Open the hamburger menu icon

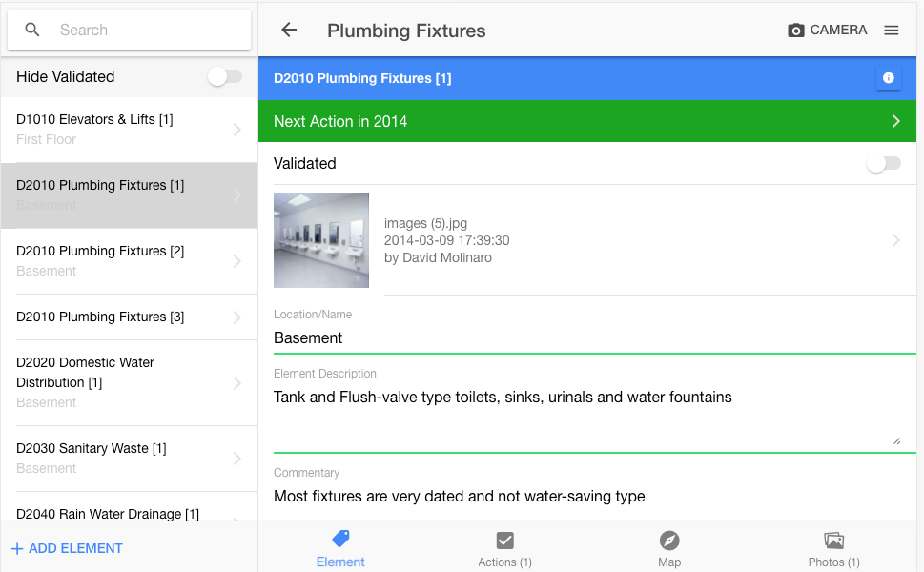click(x=892, y=31)
